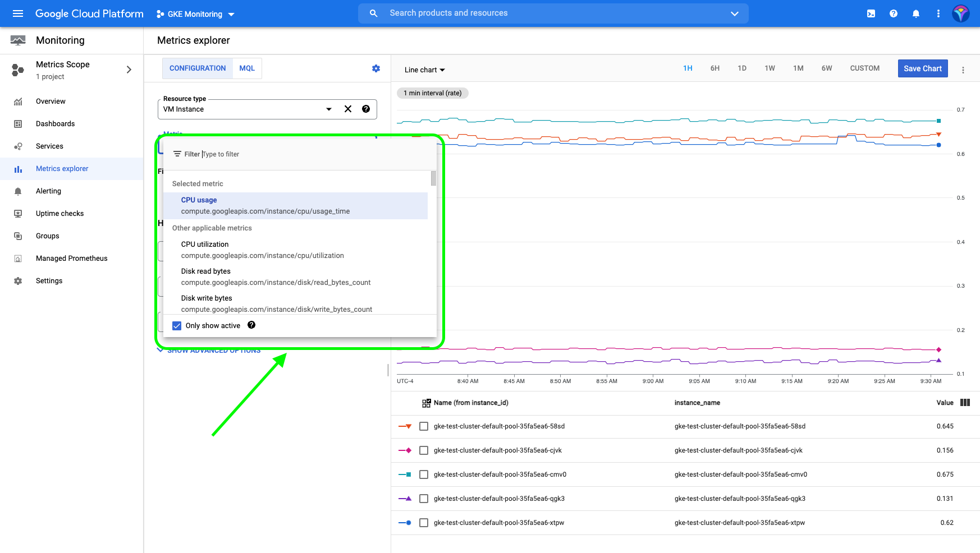Click Services sidebar icon

point(18,146)
